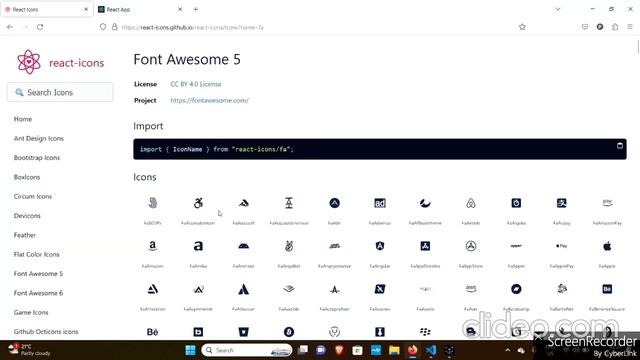This screenshot has height=360, width=640.
Task: Select the FaAudible icon
Action: [x=289, y=289]
